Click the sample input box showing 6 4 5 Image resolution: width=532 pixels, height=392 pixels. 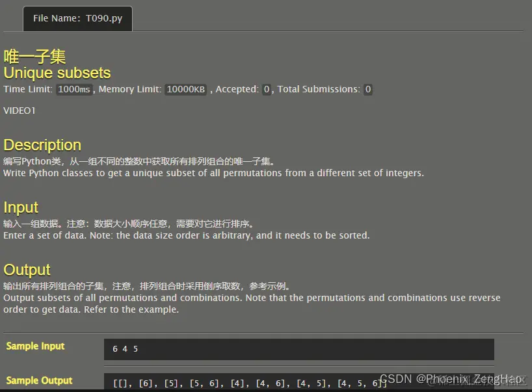point(299,349)
